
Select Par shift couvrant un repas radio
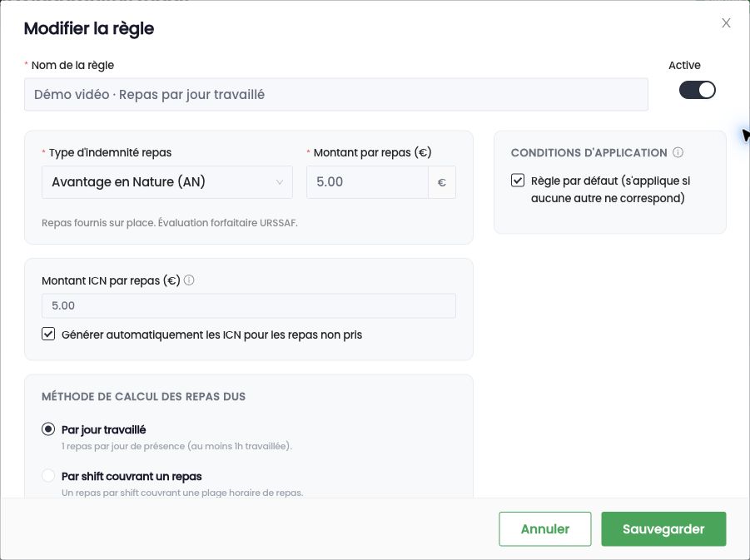pyautogui.click(x=48, y=476)
